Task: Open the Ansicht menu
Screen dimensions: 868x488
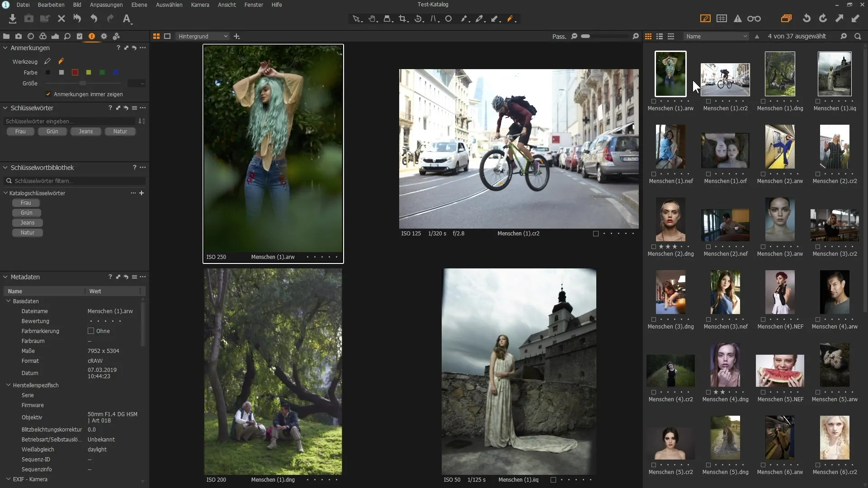Action: pos(227,5)
